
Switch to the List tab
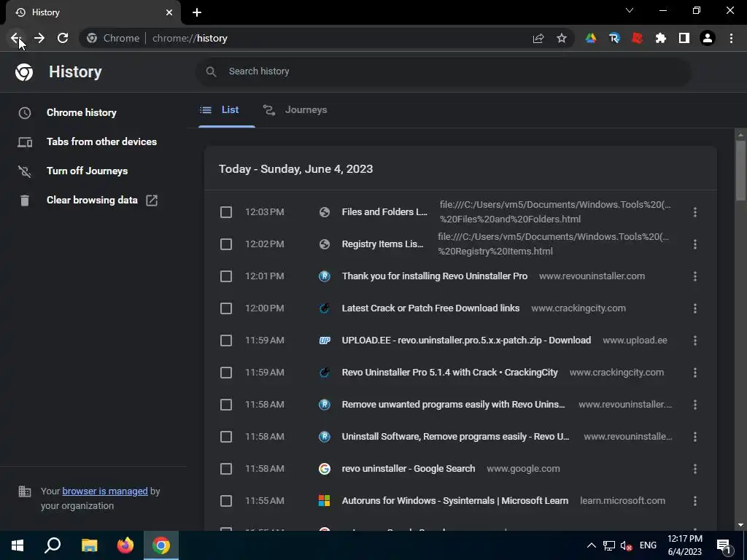point(226,110)
